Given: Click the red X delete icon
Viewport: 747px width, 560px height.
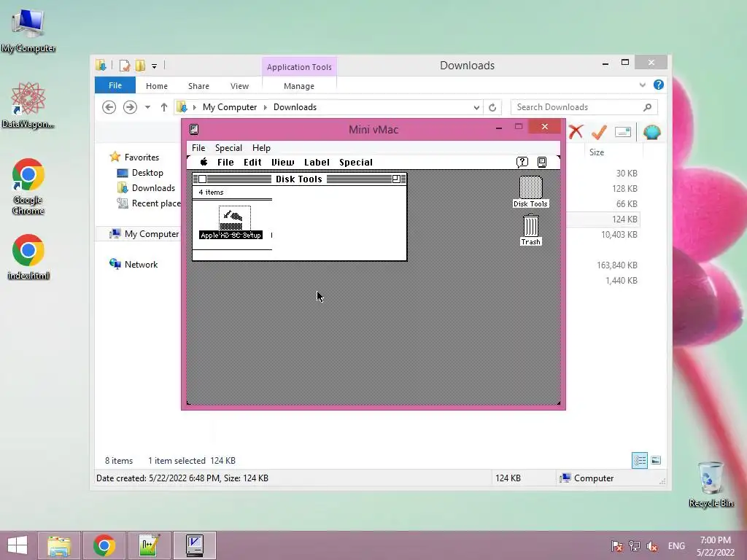Looking at the screenshot, I should tap(576, 132).
